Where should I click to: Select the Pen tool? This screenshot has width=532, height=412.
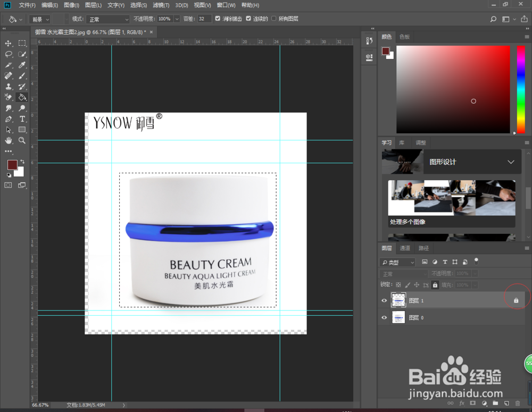coord(9,119)
